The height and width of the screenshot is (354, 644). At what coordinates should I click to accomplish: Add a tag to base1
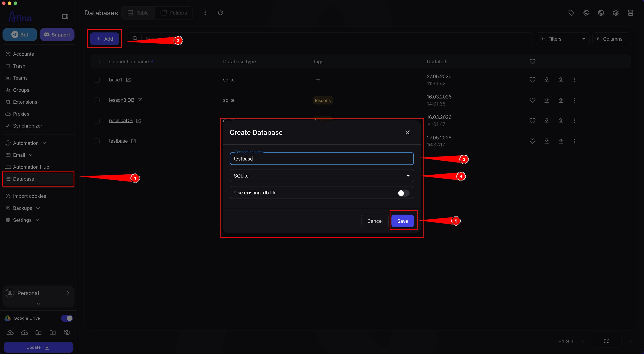click(318, 80)
